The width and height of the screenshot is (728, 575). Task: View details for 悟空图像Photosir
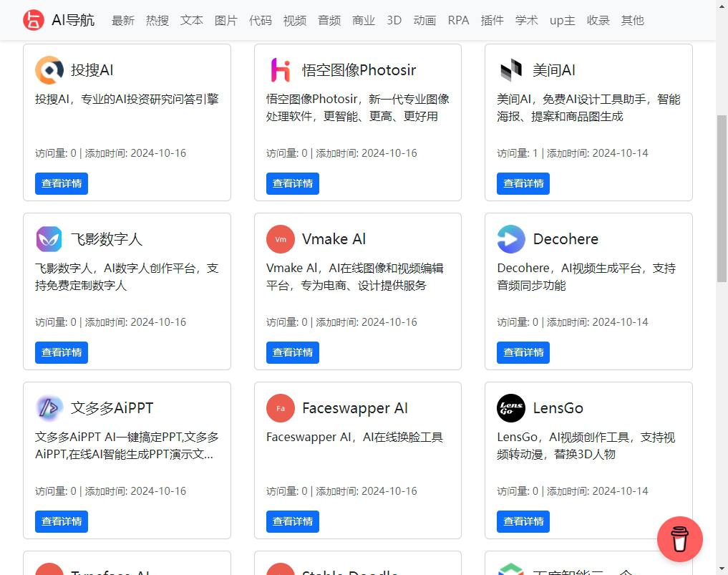coord(293,183)
